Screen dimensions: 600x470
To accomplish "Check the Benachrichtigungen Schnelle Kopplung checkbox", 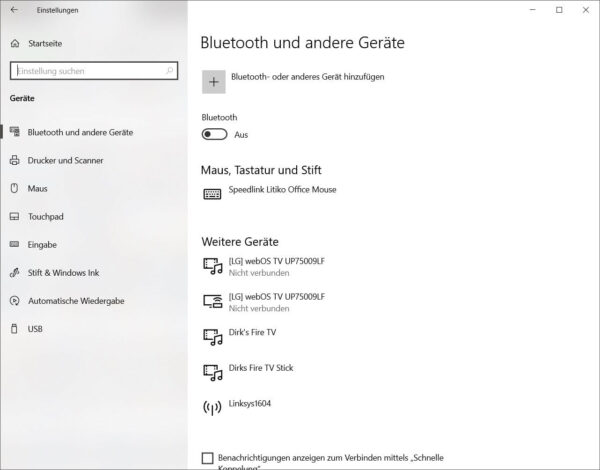I will [207, 458].
